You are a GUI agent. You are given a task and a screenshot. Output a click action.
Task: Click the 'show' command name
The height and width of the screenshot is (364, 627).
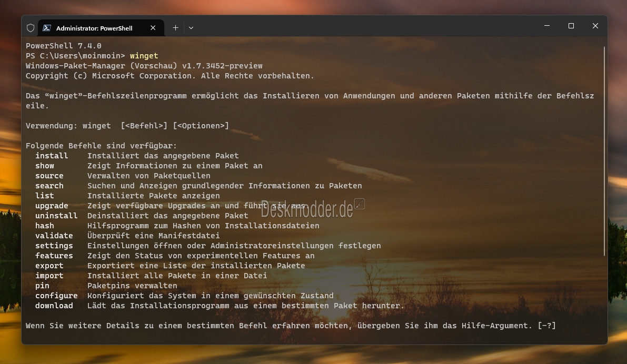point(44,166)
